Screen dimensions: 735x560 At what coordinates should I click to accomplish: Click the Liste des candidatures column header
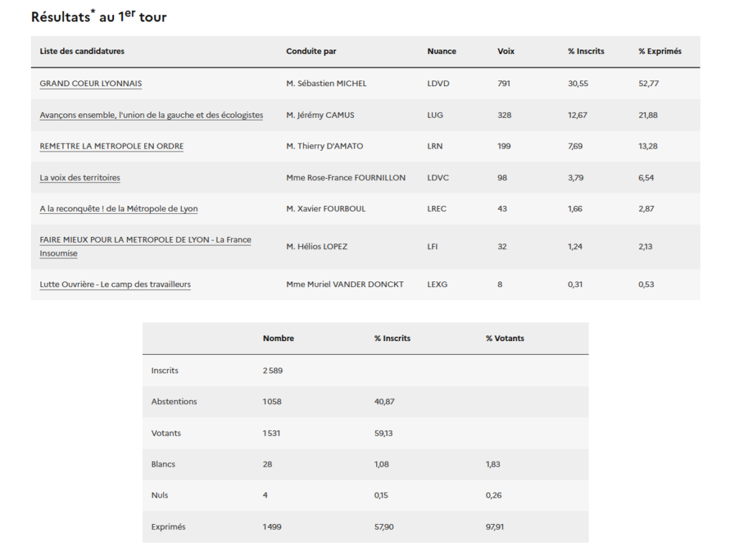[x=82, y=52]
